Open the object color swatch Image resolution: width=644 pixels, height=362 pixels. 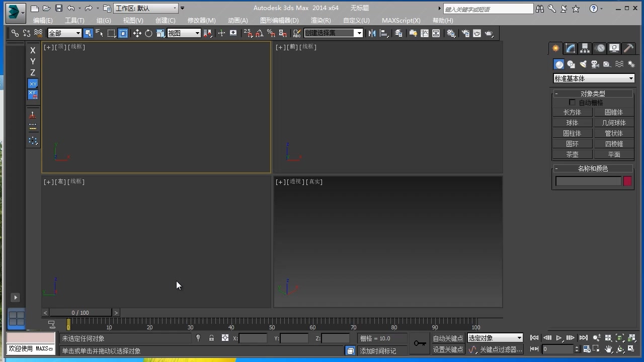pos(627,181)
